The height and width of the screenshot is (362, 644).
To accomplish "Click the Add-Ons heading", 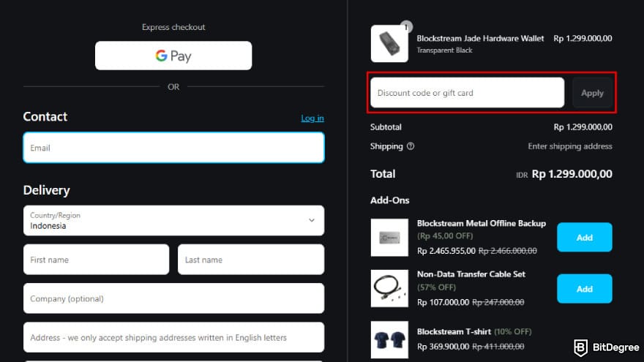I will [x=390, y=200].
